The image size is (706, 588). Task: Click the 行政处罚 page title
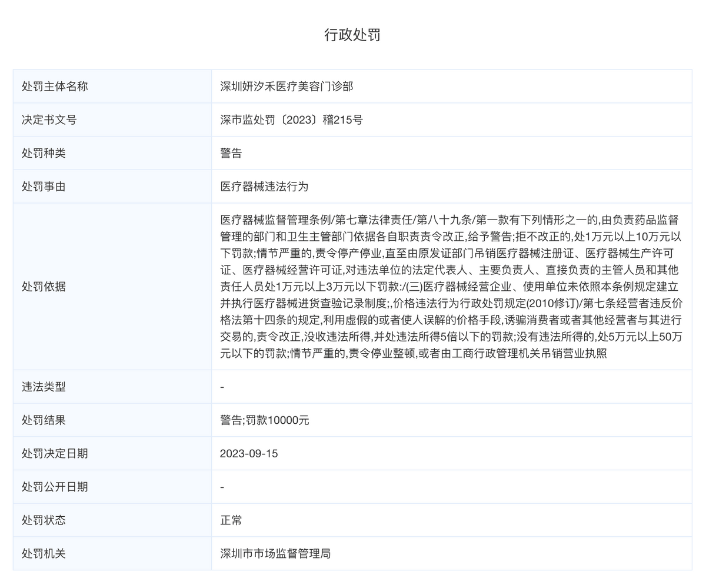tap(352, 35)
